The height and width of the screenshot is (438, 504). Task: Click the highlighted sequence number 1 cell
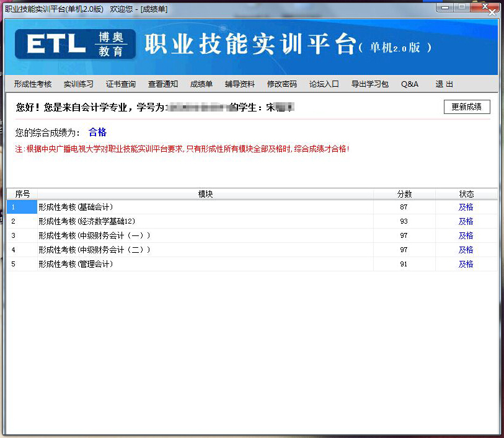point(22,207)
